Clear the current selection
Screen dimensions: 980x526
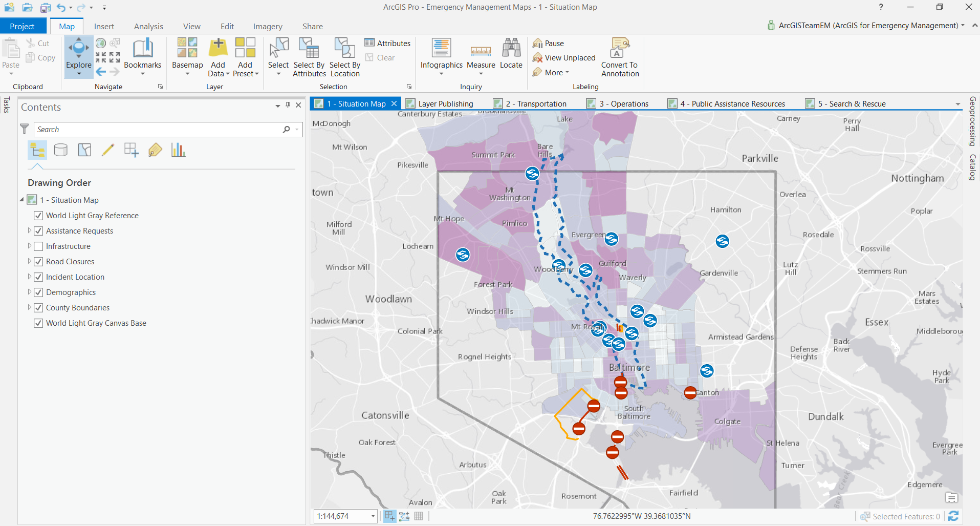point(380,58)
